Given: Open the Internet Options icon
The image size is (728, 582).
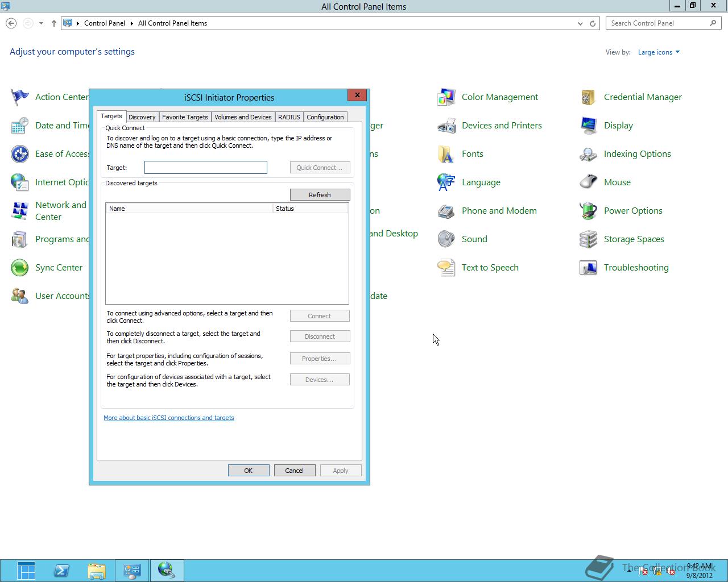Looking at the screenshot, I should pyautogui.click(x=20, y=182).
